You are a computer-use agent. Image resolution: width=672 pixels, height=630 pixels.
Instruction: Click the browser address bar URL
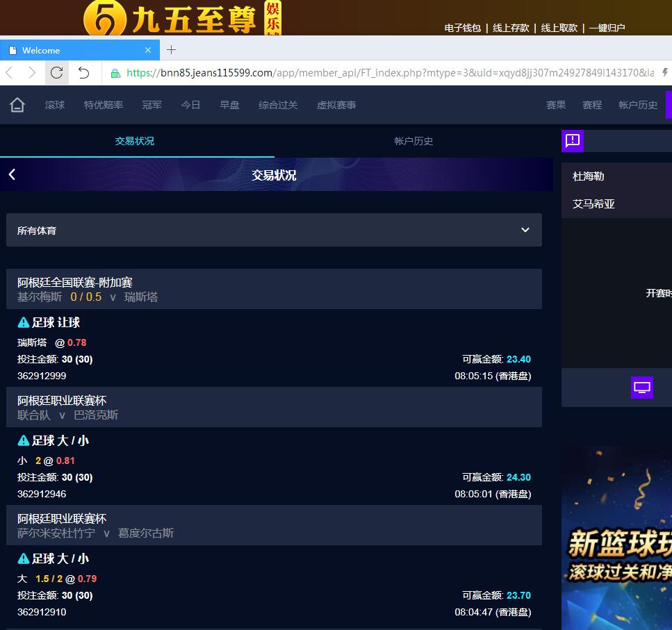click(390, 73)
